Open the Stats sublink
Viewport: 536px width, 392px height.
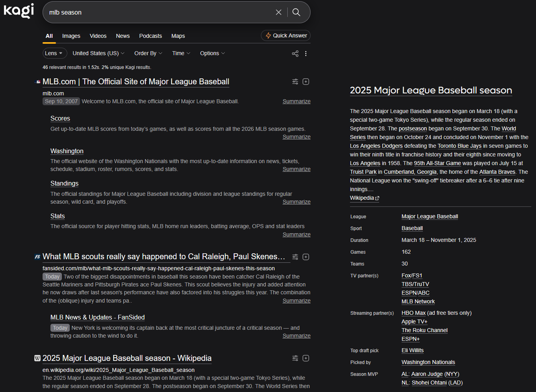point(58,216)
